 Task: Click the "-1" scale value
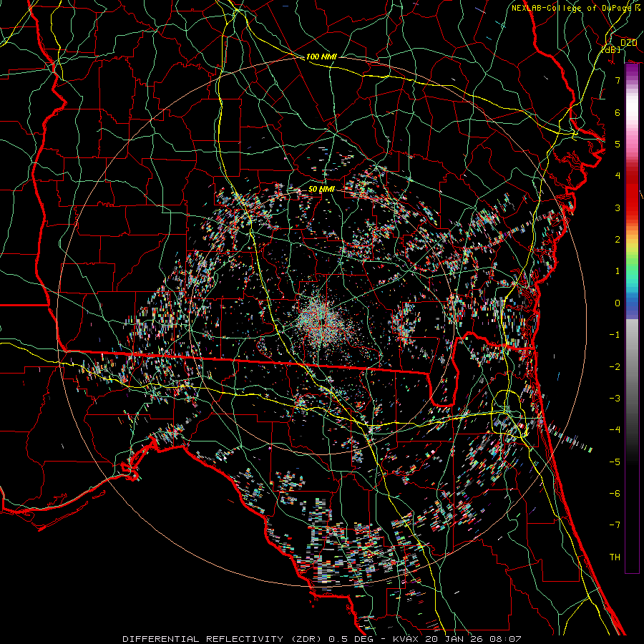(x=615, y=335)
